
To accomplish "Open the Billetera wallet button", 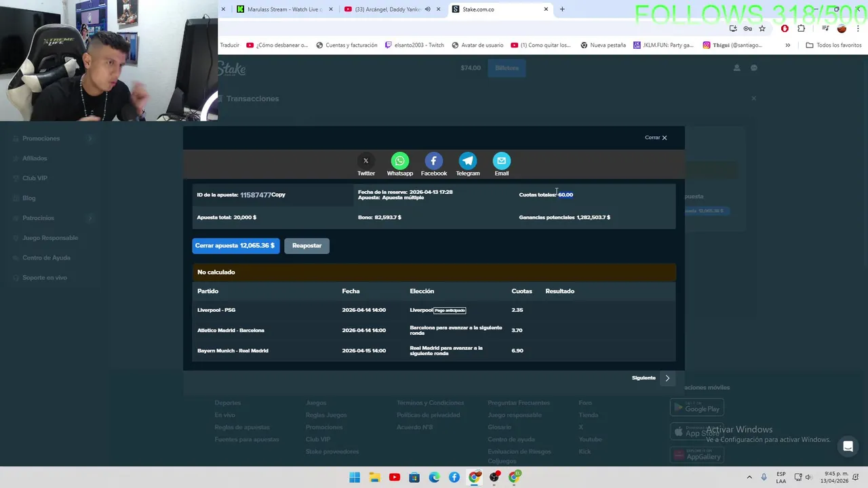I will 507,68.
